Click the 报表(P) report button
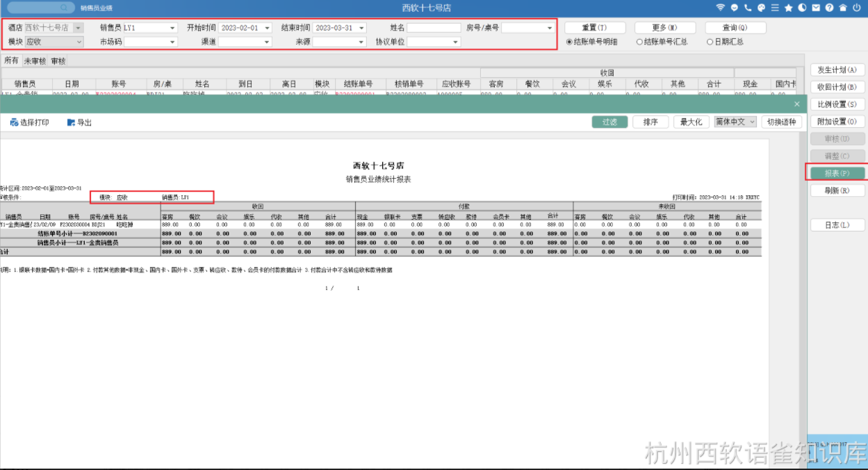Viewport: 868px width, 470px height. [x=837, y=172]
